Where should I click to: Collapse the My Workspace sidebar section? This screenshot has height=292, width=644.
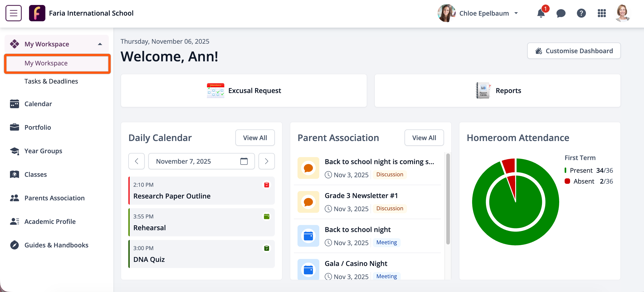tap(100, 44)
